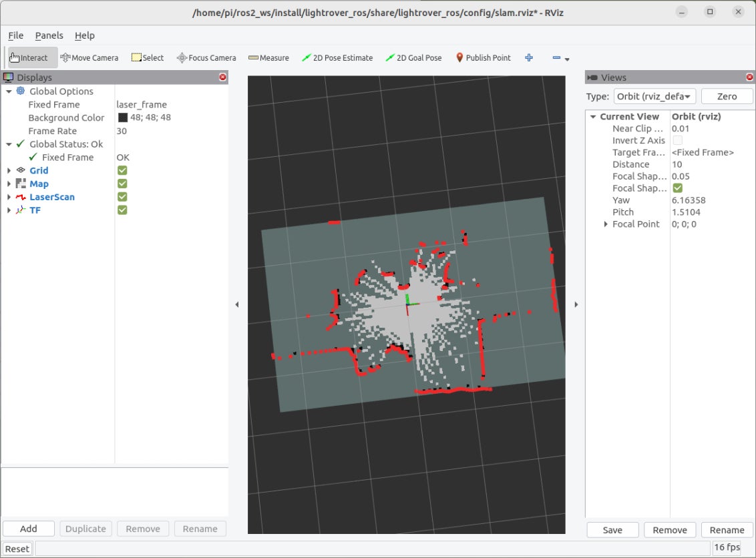Expand the Map display item
Viewport: 756px width, 558px height.
point(9,184)
